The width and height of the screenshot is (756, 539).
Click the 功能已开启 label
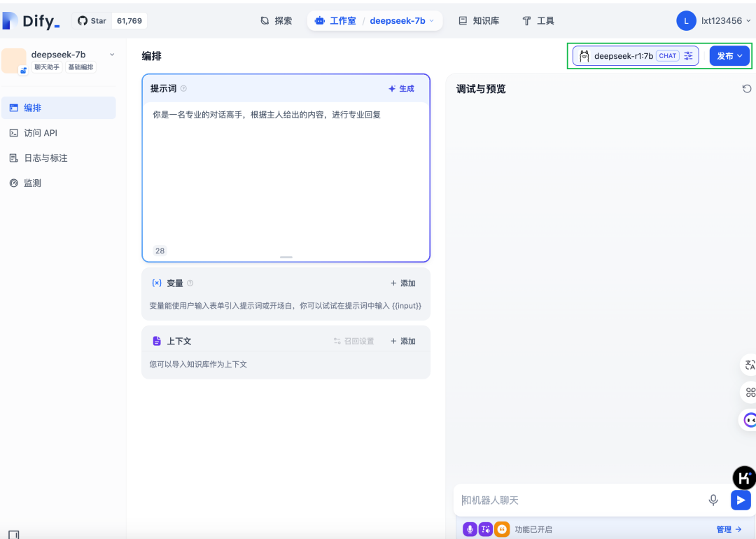pos(533,529)
